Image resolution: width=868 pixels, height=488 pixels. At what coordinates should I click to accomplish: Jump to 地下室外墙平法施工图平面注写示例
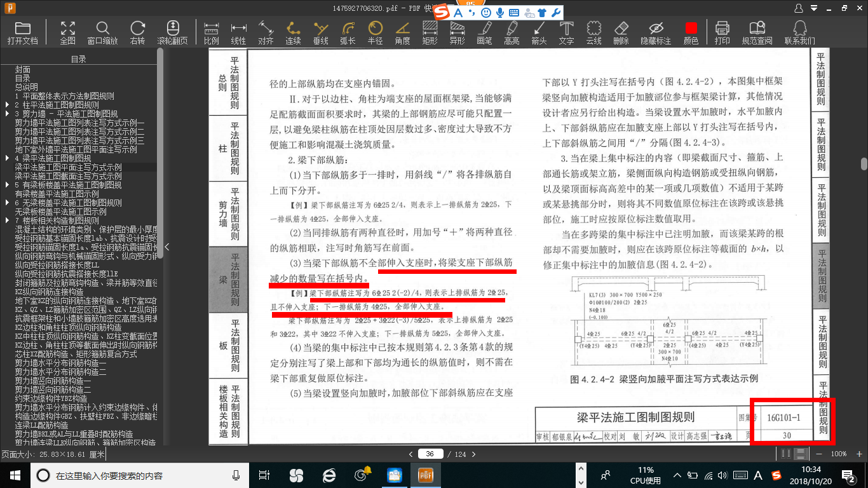76,149
